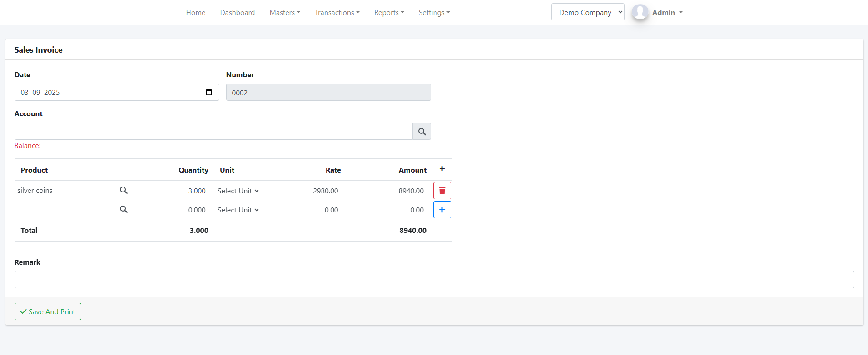The height and width of the screenshot is (355, 868).
Task: Open the Masters menu
Action: tap(284, 12)
